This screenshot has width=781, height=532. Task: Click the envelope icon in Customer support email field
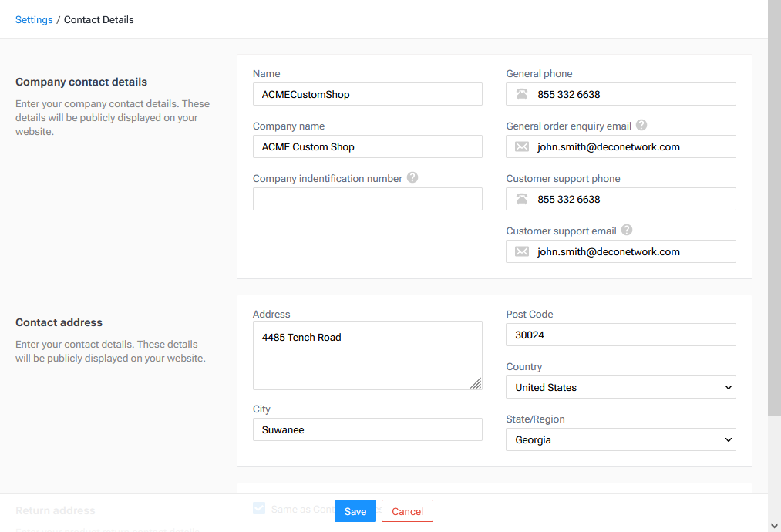522,251
